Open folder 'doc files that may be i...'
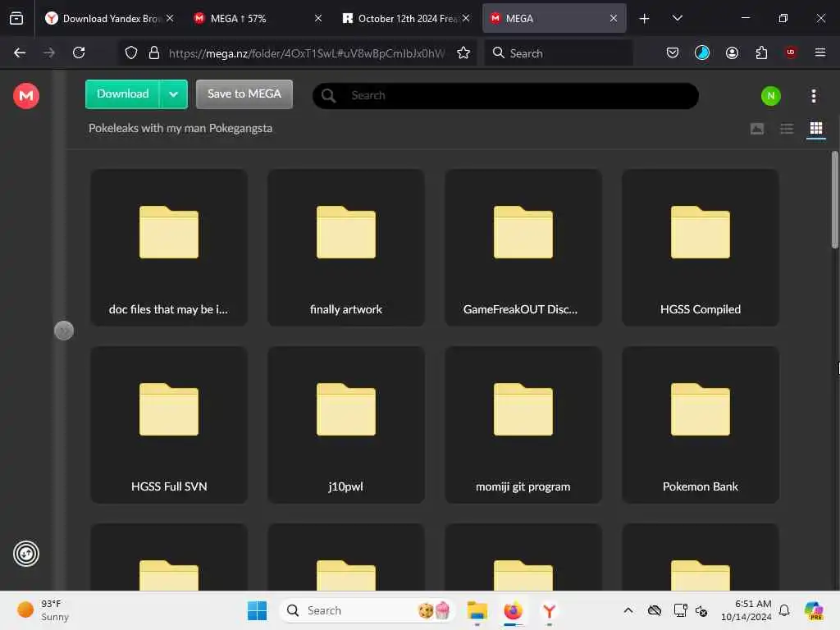840x630 pixels. click(x=169, y=248)
